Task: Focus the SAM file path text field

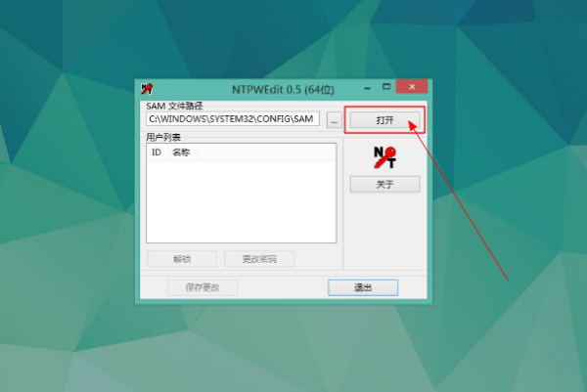Action: click(233, 119)
